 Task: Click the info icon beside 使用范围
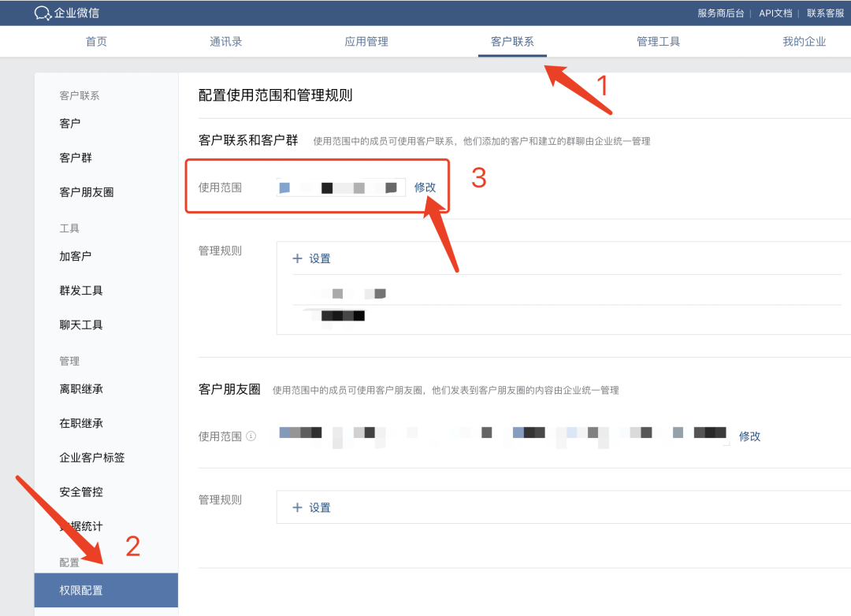[x=251, y=436]
